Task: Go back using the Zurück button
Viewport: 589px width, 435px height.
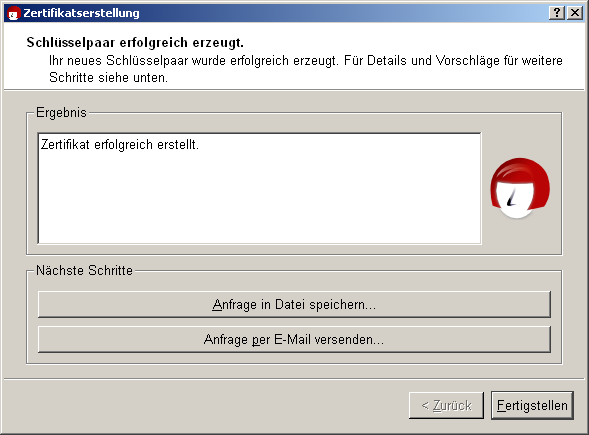Action: click(x=446, y=406)
